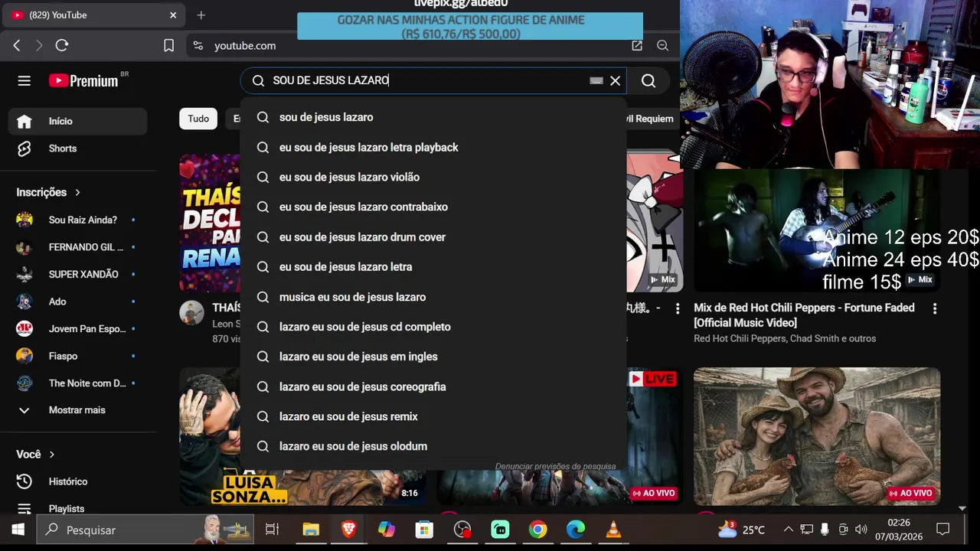
Task: Open site settings icon beside youtube.com
Action: 198,46
